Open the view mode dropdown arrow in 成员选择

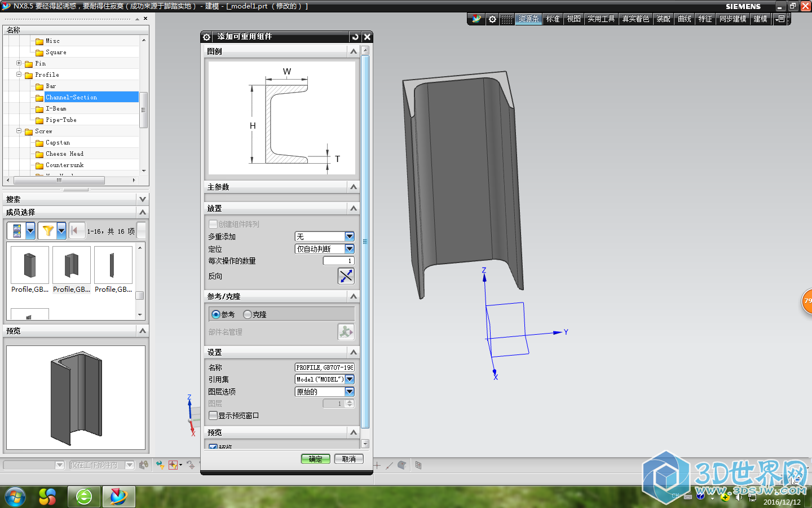tap(30, 230)
